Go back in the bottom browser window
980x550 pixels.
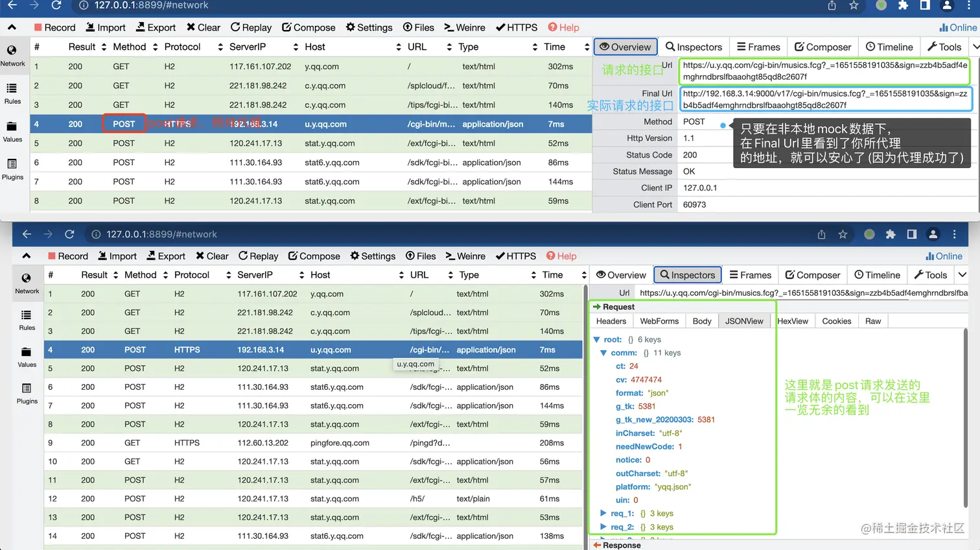tap(27, 234)
